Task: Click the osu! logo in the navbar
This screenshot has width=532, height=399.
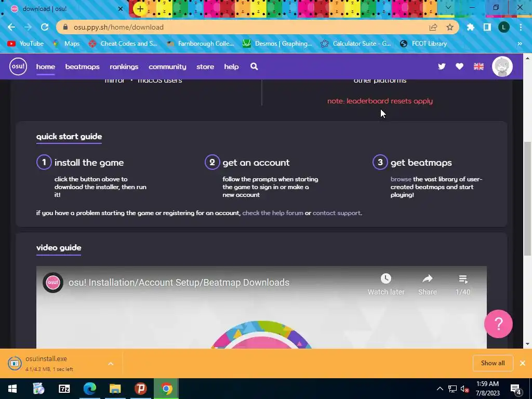Action: [x=18, y=66]
